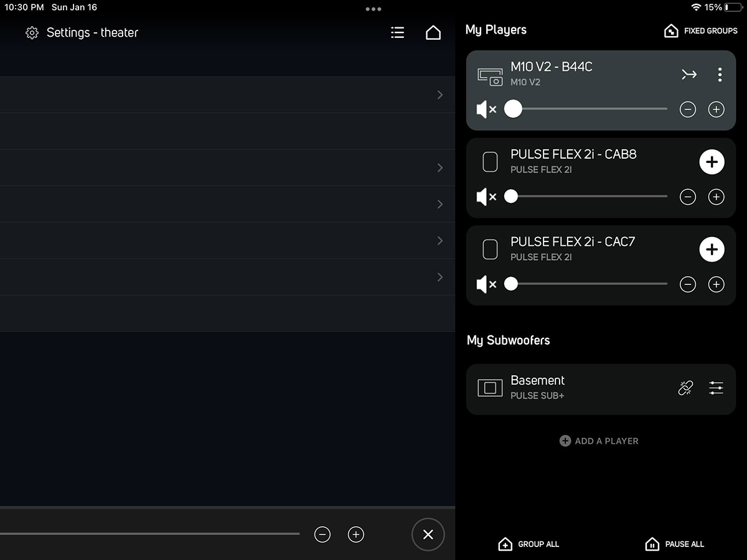Unmute the M10 V2 - B44C player

(486, 110)
